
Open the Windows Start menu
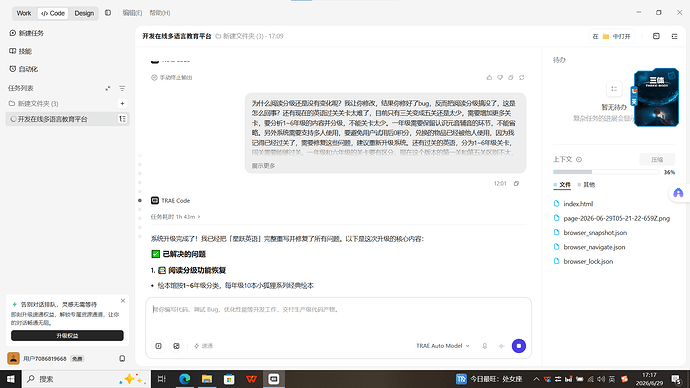[x=11, y=379]
